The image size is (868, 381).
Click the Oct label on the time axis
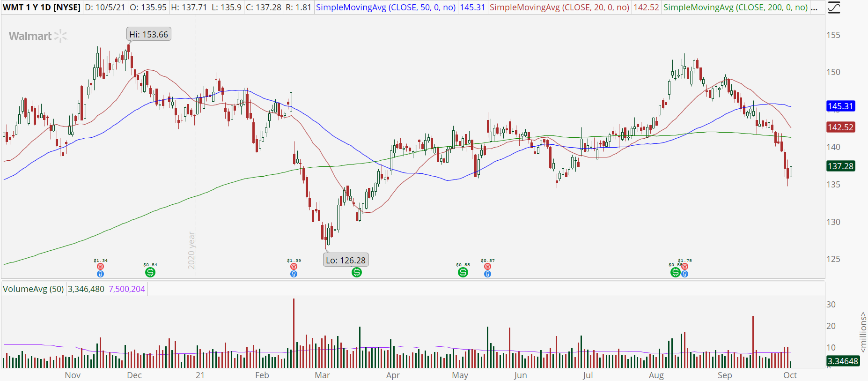point(790,375)
